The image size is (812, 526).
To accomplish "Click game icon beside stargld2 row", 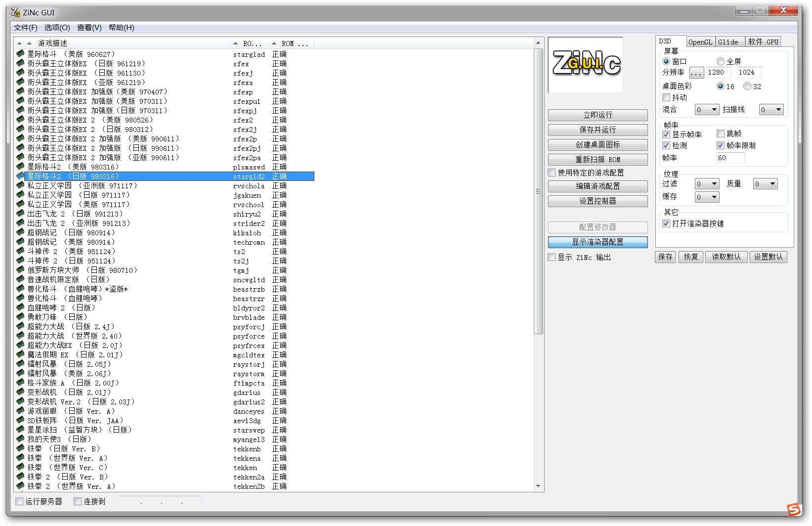I will pos(20,176).
